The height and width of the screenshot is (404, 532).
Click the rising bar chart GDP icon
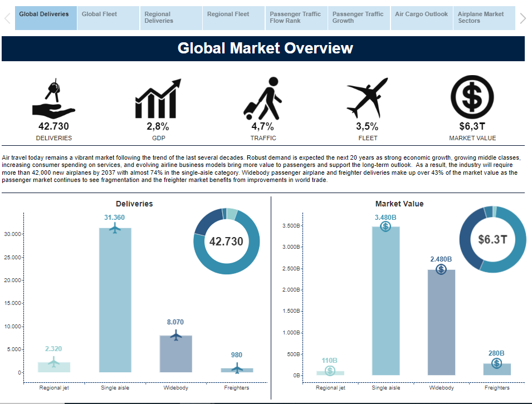point(158,98)
